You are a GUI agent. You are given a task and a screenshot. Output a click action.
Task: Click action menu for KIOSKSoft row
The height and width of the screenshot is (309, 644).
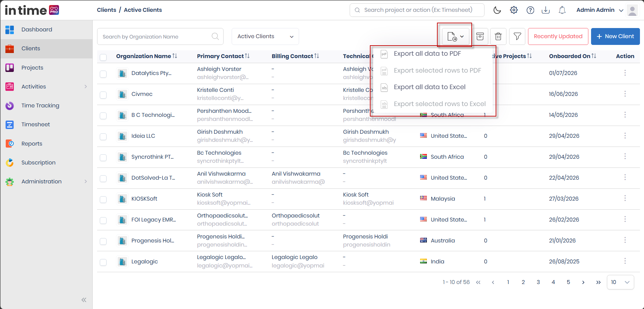pos(625,198)
